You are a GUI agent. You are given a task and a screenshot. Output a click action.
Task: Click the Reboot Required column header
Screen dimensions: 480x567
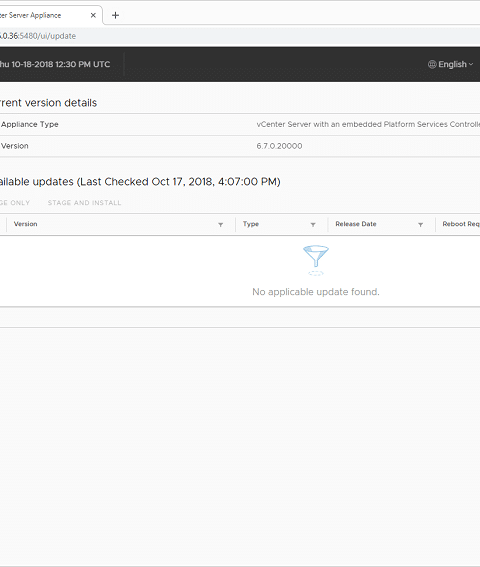click(x=461, y=224)
